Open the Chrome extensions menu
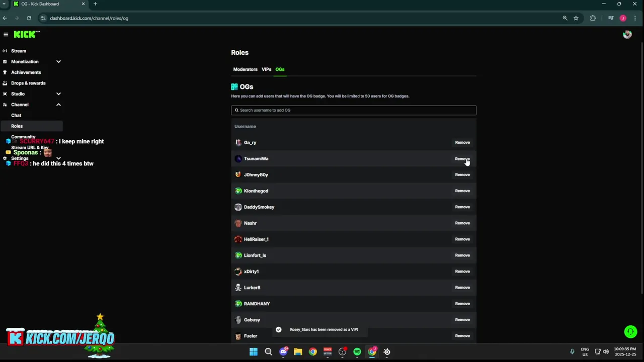 [x=593, y=18]
